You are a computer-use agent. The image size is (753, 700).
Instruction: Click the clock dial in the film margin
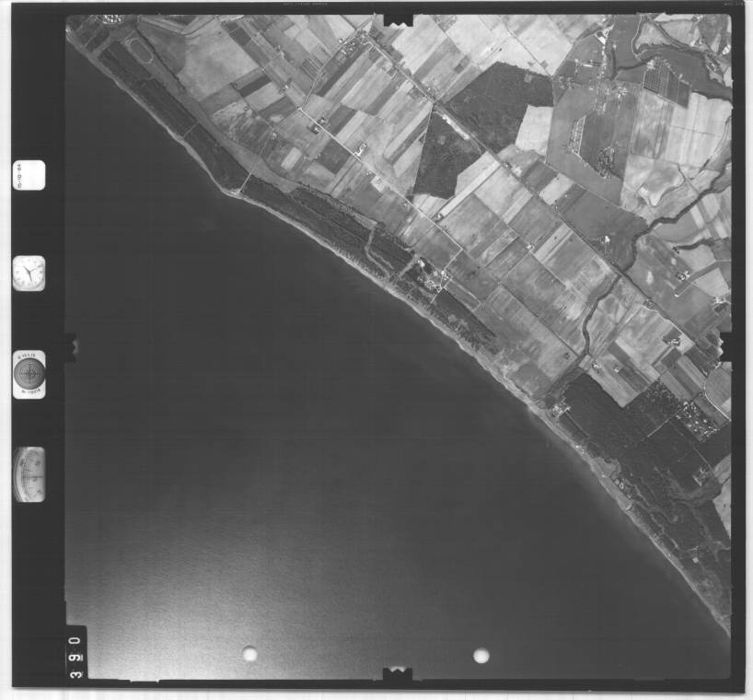point(29,273)
